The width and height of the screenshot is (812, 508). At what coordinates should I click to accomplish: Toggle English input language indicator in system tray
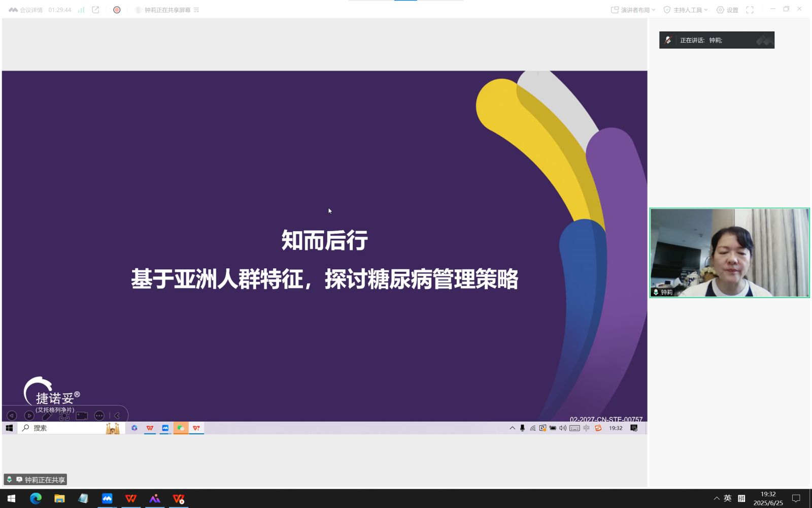[727, 498]
